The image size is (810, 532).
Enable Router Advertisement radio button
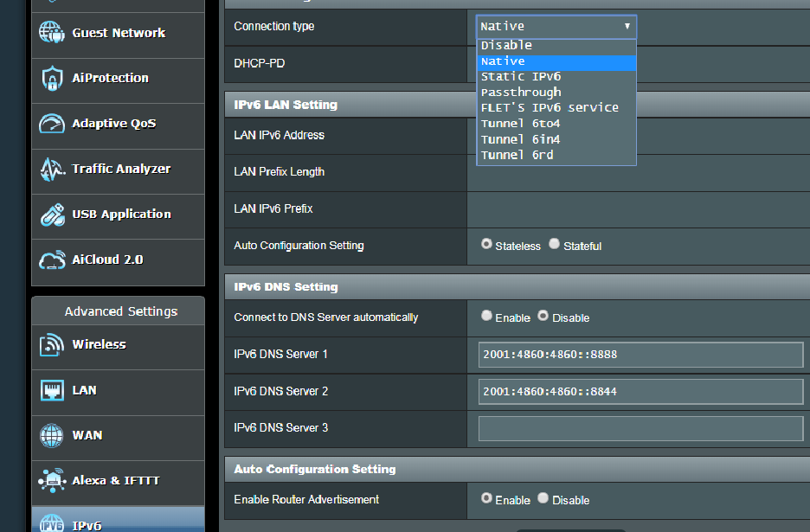pyautogui.click(x=486, y=498)
